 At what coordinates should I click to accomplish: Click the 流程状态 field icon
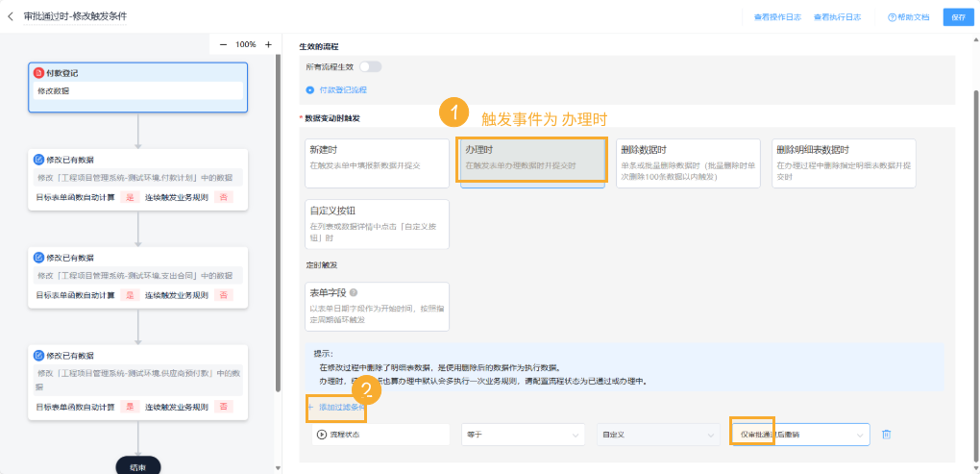pyautogui.click(x=322, y=435)
